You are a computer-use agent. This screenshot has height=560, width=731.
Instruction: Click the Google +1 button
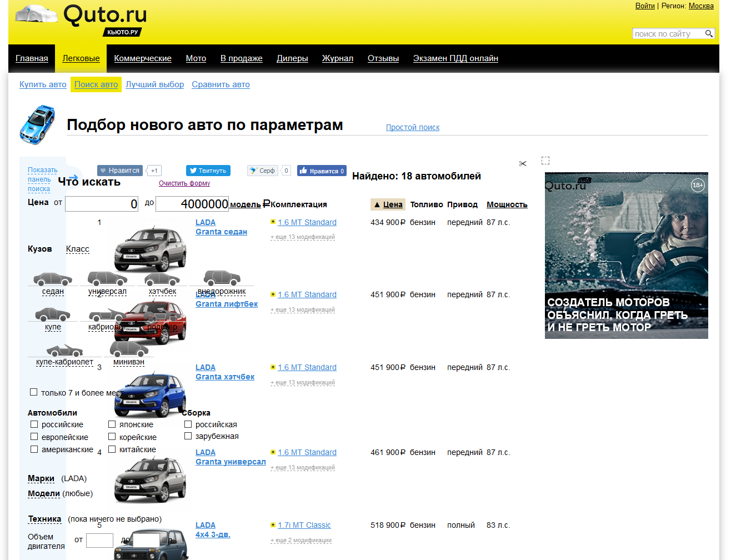[154, 171]
